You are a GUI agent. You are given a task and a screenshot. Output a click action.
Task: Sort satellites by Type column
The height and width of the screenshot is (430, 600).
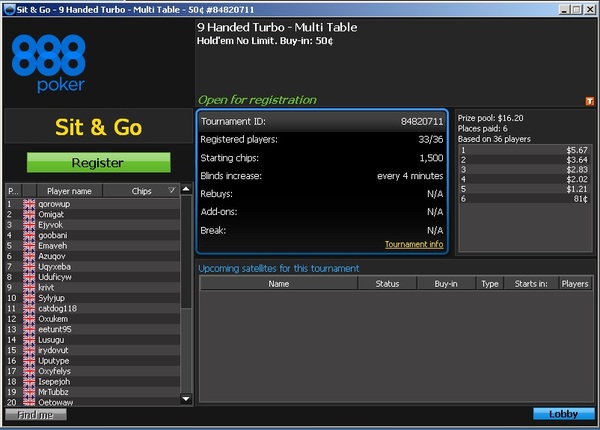click(490, 284)
